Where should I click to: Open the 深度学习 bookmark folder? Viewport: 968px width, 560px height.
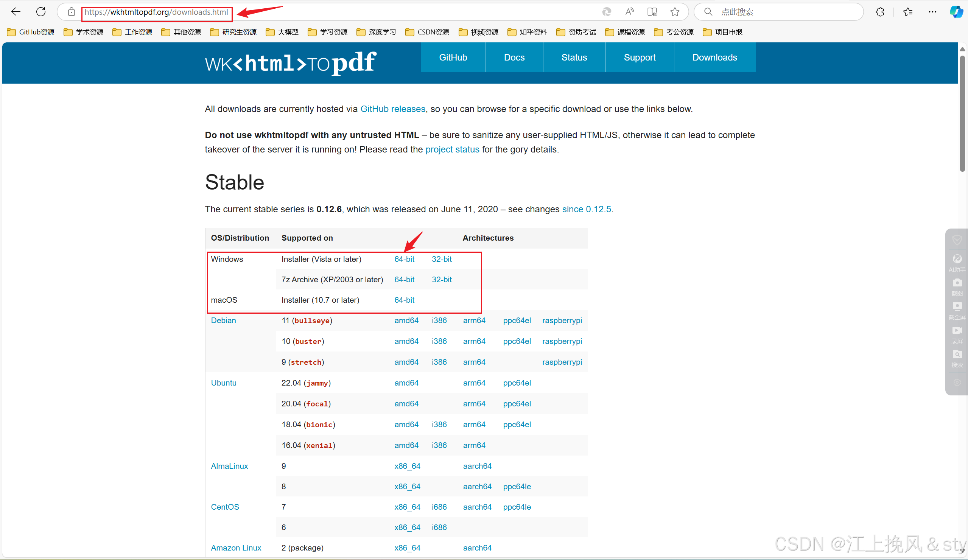(x=376, y=32)
